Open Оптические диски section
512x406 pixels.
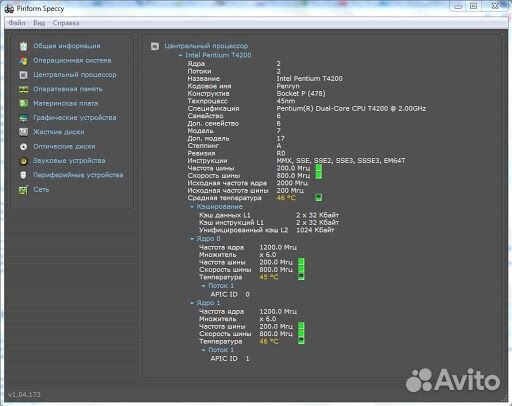point(64,147)
